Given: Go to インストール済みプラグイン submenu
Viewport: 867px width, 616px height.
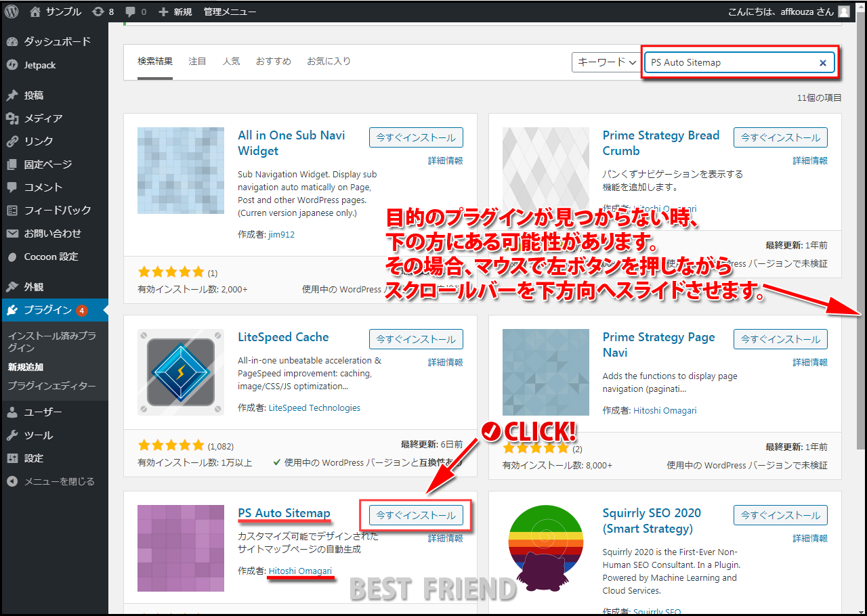Looking at the screenshot, I should tap(51, 342).
